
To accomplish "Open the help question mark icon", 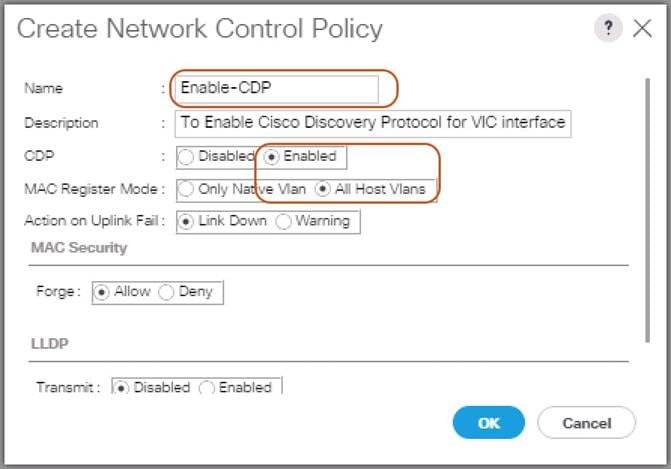I will click(x=608, y=28).
